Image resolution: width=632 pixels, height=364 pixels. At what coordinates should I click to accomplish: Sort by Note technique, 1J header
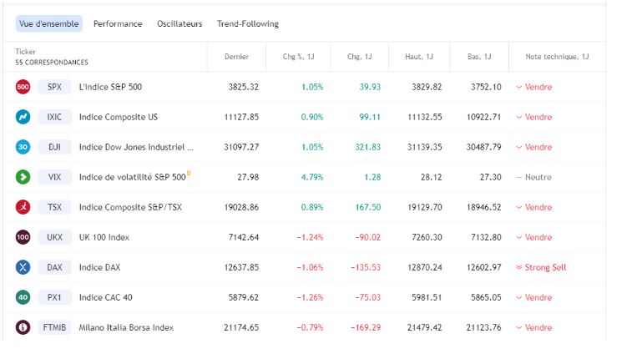click(x=557, y=57)
